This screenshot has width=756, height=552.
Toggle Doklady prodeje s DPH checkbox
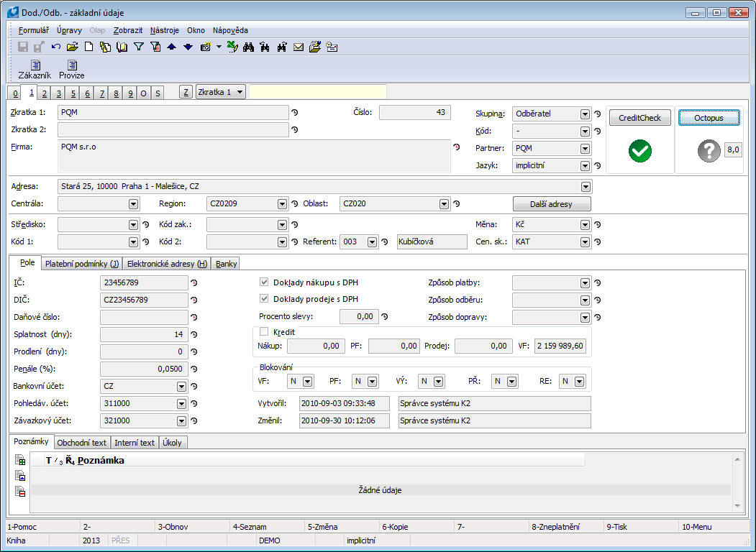pos(264,299)
